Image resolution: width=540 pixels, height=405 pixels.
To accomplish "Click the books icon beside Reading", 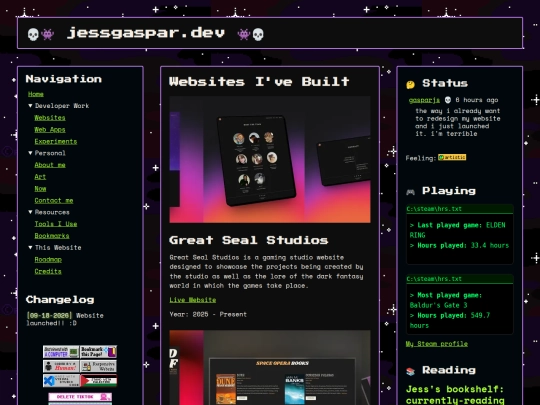I will tap(410, 371).
